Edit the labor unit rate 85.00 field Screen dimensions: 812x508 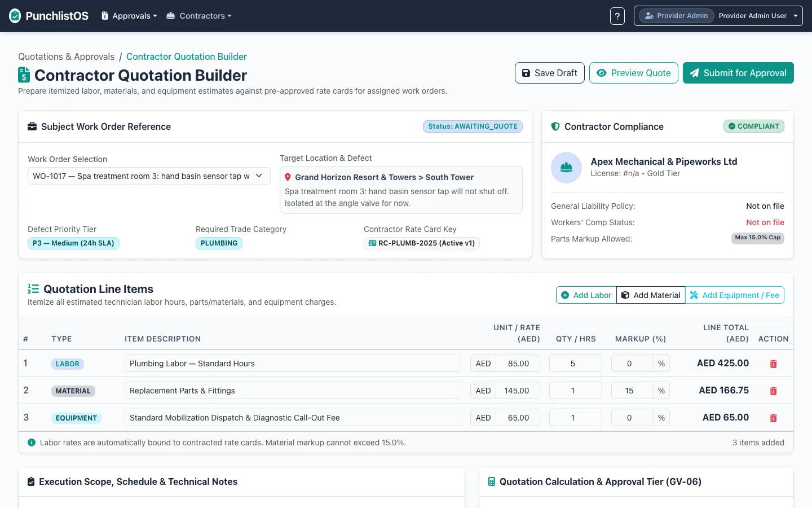pyautogui.click(x=518, y=364)
